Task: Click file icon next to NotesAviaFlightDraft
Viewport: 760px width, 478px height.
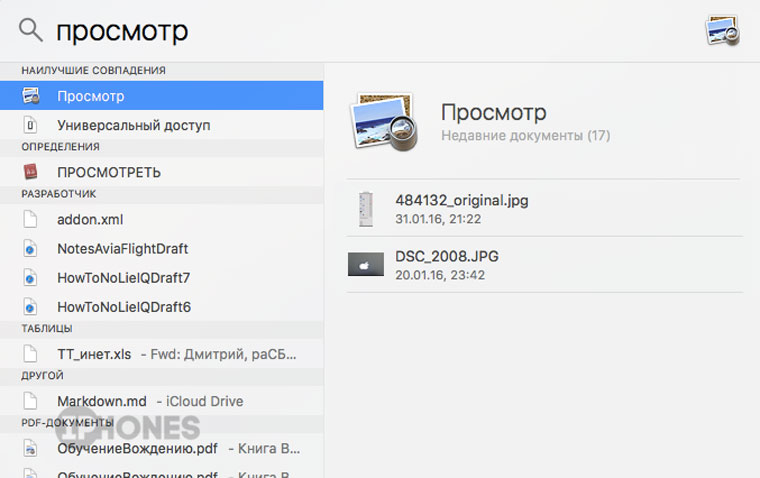Action: [30, 249]
